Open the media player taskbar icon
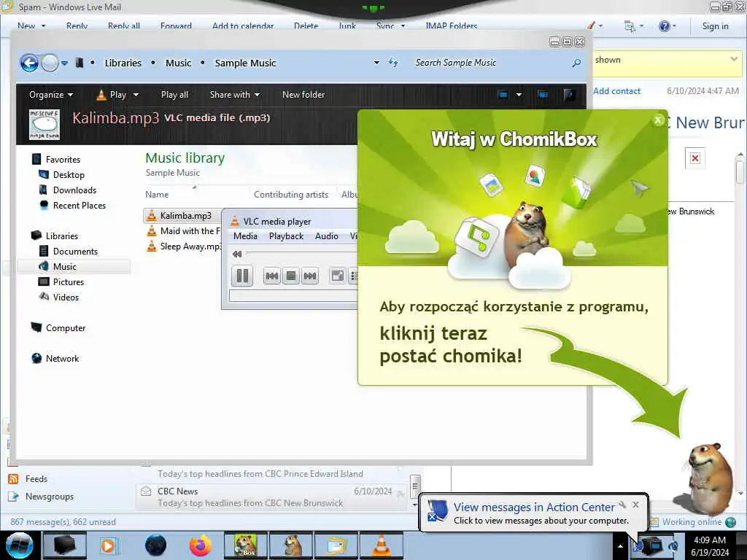 (109, 545)
